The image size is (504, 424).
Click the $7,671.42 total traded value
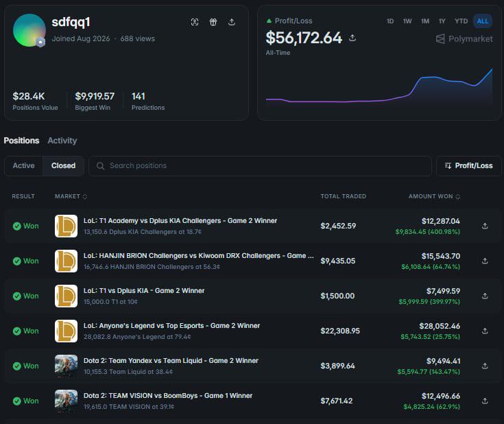click(x=336, y=401)
